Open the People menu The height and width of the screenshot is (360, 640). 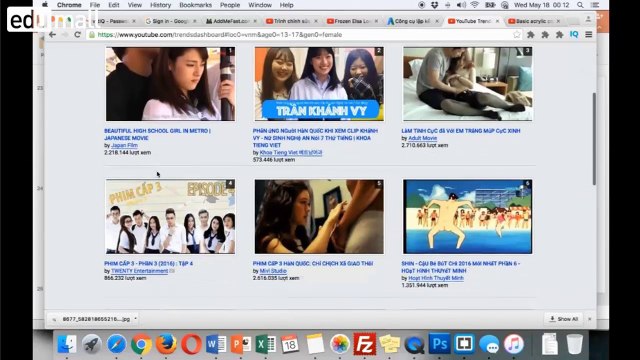click(230, 5)
